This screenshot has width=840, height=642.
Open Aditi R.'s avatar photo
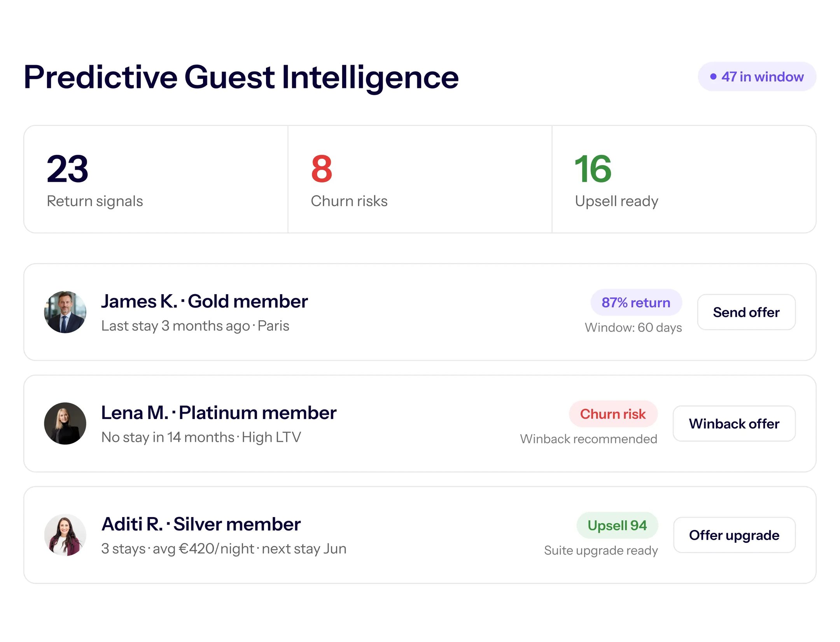pos(65,535)
